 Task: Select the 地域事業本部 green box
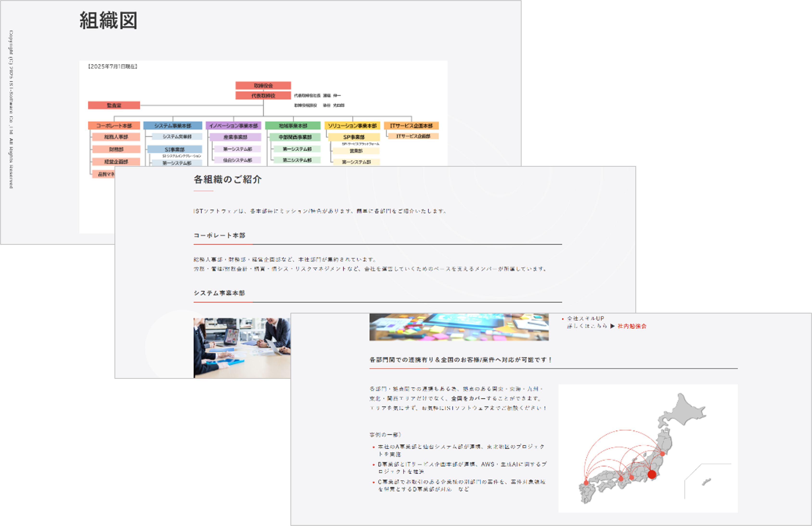293,126
